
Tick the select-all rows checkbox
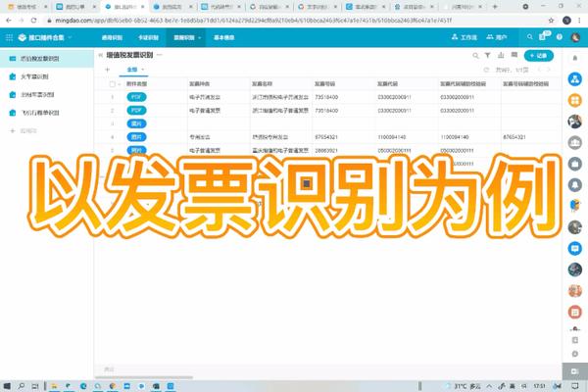click(112, 84)
